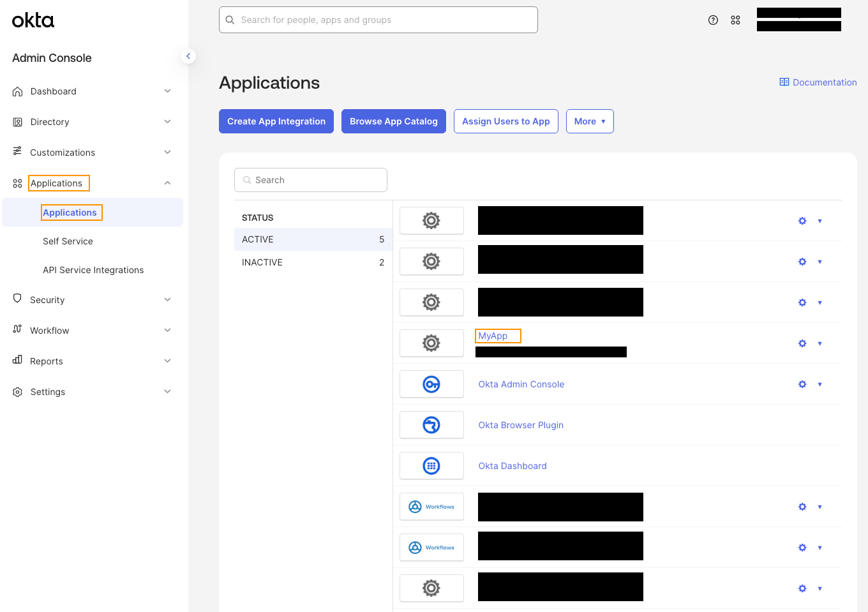The height and width of the screenshot is (612, 868).
Task: Expand the Dashboard menu chevron
Action: (x=167, y=91)
